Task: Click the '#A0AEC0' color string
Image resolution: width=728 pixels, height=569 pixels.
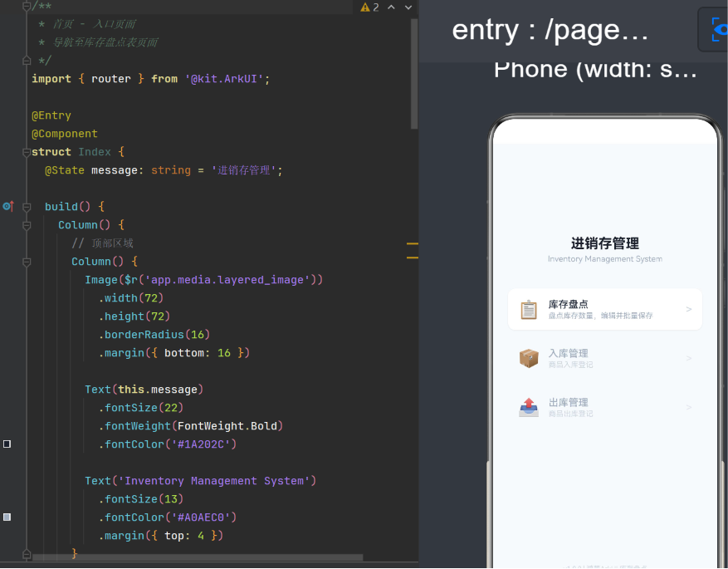Action: tap(201, 517)
